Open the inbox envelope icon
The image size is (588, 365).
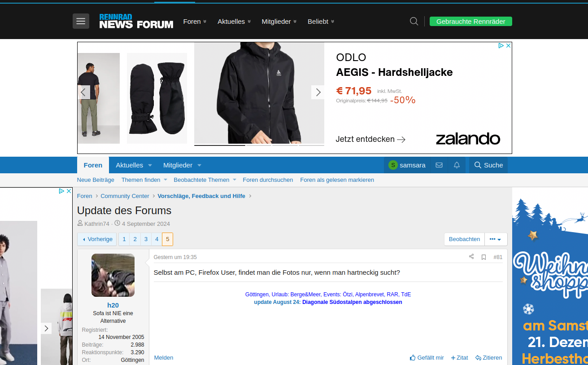(439, 165)
